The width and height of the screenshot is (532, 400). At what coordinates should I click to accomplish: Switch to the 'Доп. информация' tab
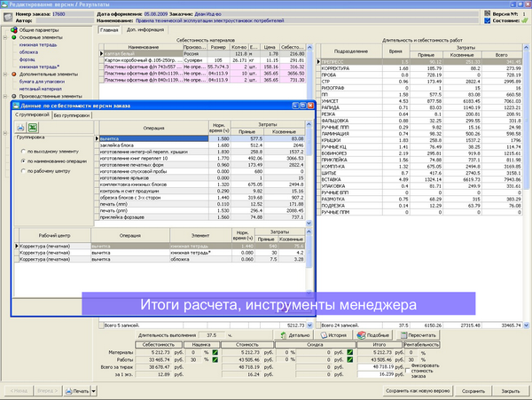(145, 30)
